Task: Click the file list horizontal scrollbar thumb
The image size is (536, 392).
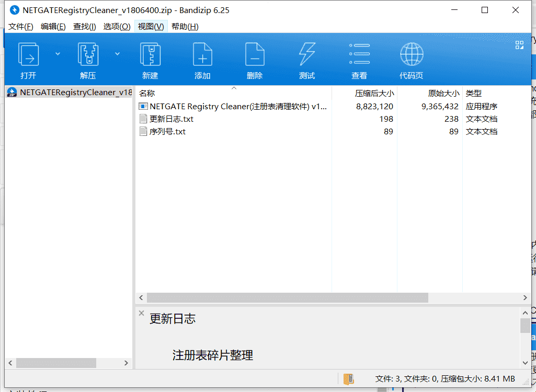Action: click(288, 298)
